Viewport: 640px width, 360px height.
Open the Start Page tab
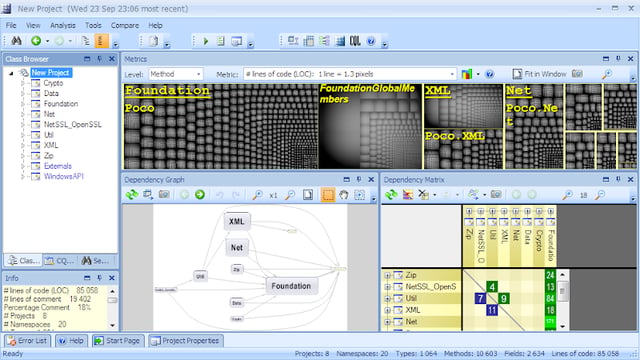[x=118, y=340]
